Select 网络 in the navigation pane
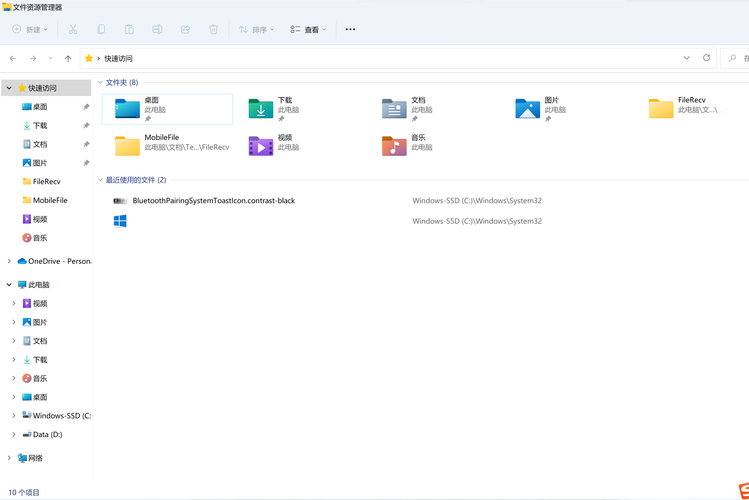Viewport: 749px width, 500px height. (x=35, y=458)
